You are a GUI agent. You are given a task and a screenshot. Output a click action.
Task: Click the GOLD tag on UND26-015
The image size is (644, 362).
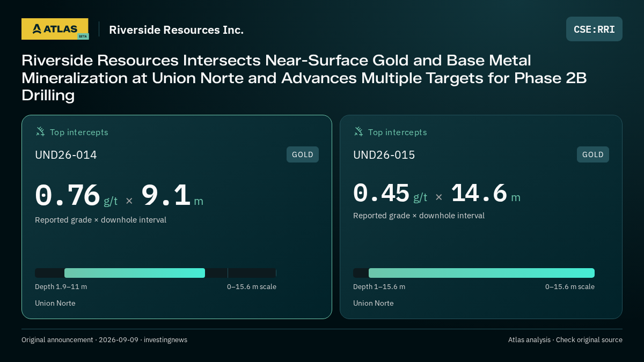coord(593,154)
